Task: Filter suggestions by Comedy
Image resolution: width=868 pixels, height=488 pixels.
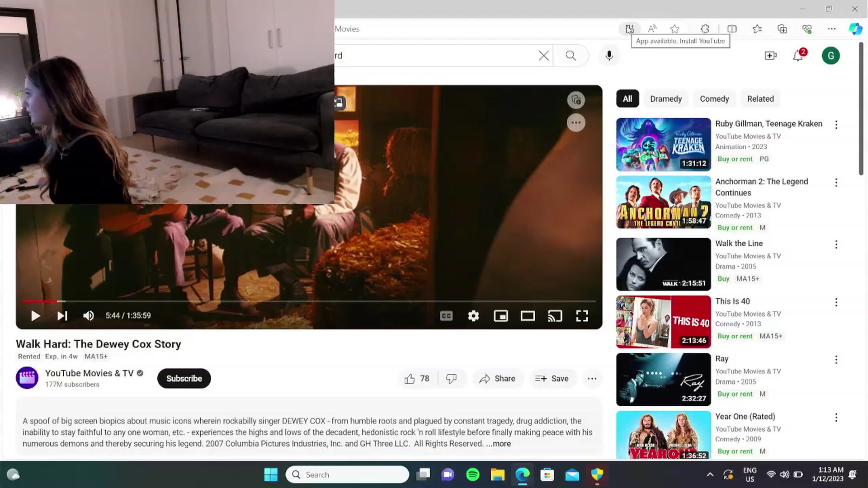Action: pyautogui.click(x=714, y=99)
